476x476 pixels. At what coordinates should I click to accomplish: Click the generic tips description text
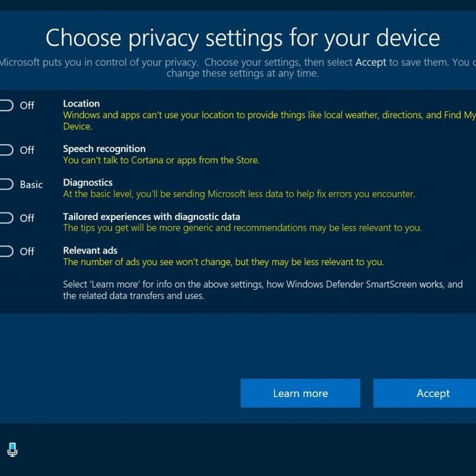coord(242,228)
